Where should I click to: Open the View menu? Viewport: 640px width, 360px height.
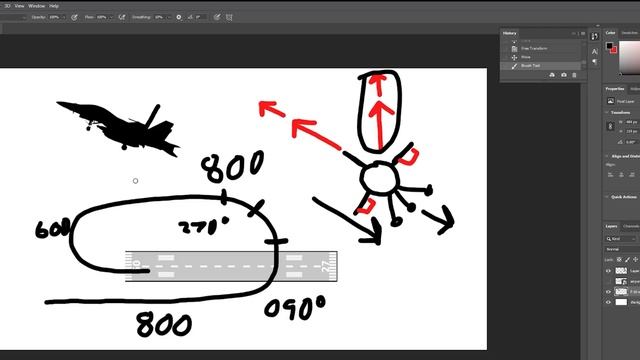[19, 6]
